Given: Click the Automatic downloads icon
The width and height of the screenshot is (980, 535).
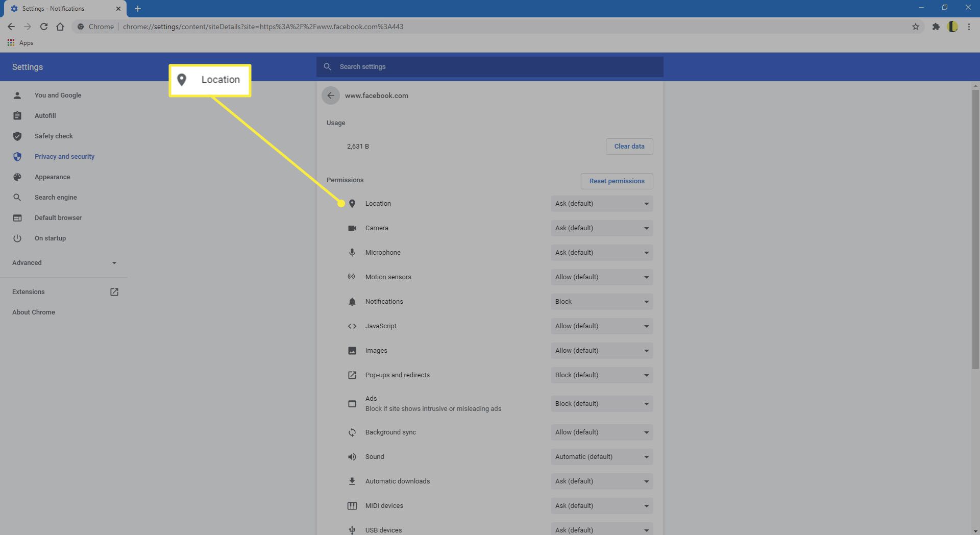Looking at the screenshot, I should pyautogui.click(x=352, y=481).
